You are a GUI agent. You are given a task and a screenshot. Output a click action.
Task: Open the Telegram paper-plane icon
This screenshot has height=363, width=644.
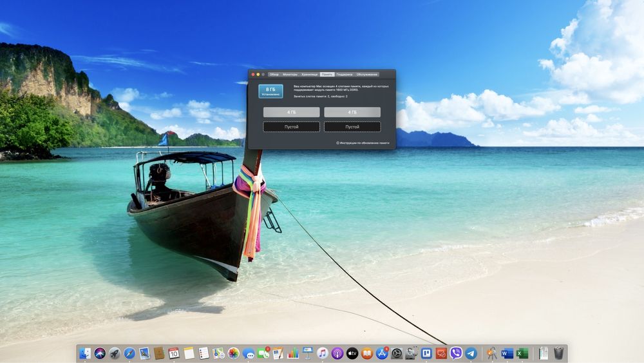click(x=471, y=353)
